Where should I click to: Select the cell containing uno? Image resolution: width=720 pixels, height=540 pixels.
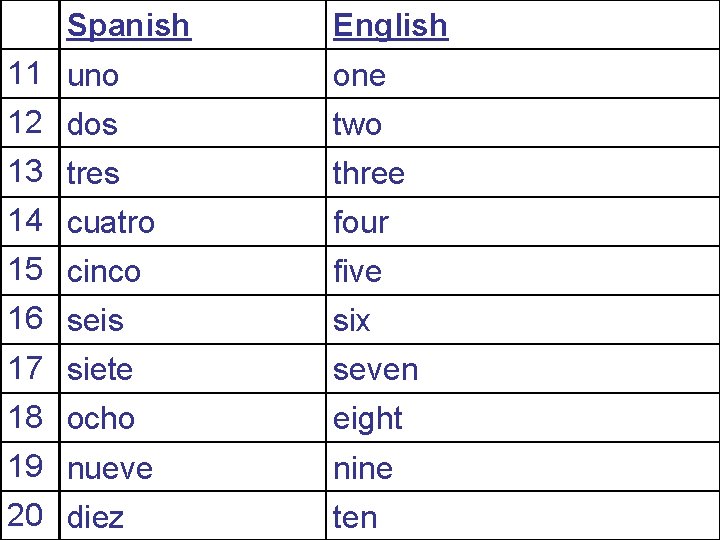point(93,75)
